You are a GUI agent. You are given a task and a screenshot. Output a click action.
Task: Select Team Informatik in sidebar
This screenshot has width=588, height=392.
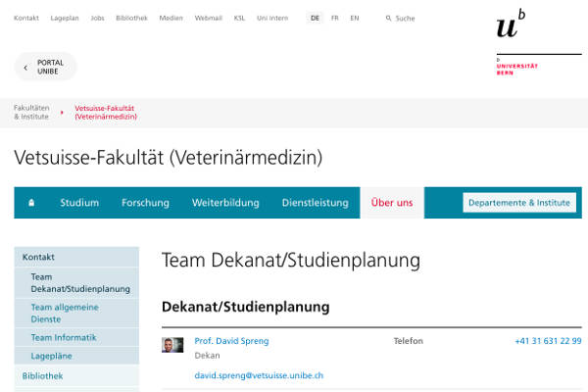(76, 337)
